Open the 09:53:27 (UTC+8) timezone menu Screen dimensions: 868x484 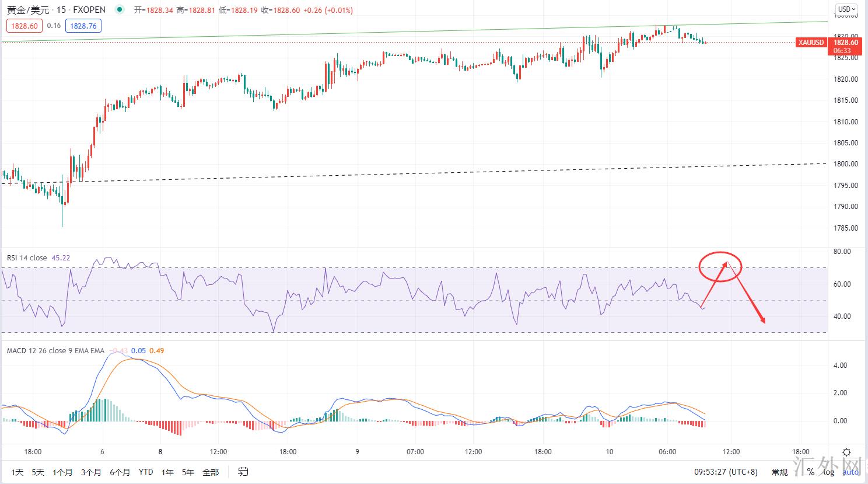point(724,472)
